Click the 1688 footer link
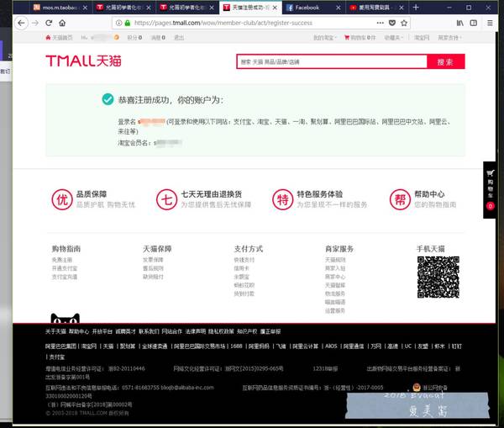The width and height of the screenshot is (504, 428). pos(236,346)
